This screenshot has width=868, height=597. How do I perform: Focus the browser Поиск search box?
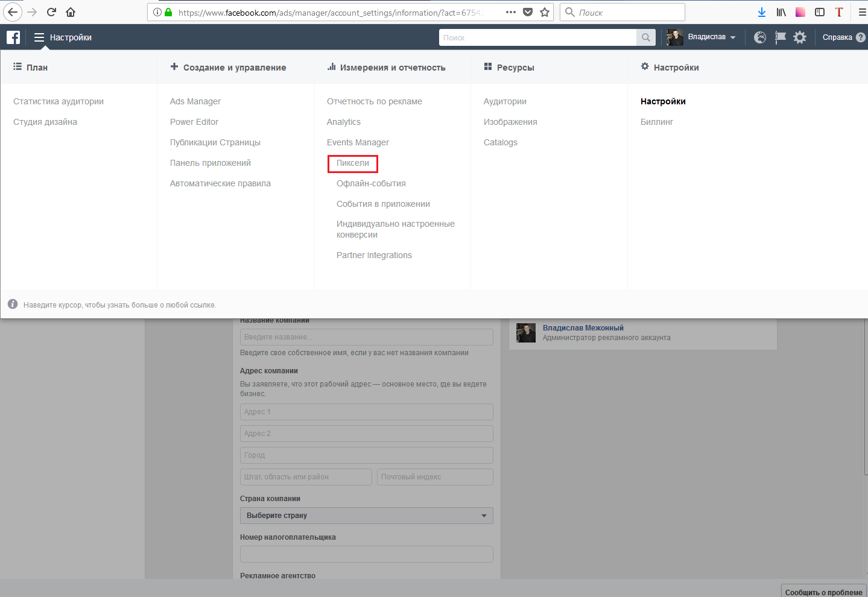(622, 12)
